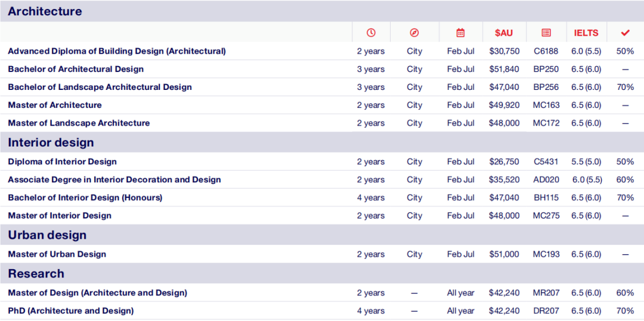This screenshot has width=644, height=321.
Task: Open Master of Landscape Architecture
Action: click(79, 123)
